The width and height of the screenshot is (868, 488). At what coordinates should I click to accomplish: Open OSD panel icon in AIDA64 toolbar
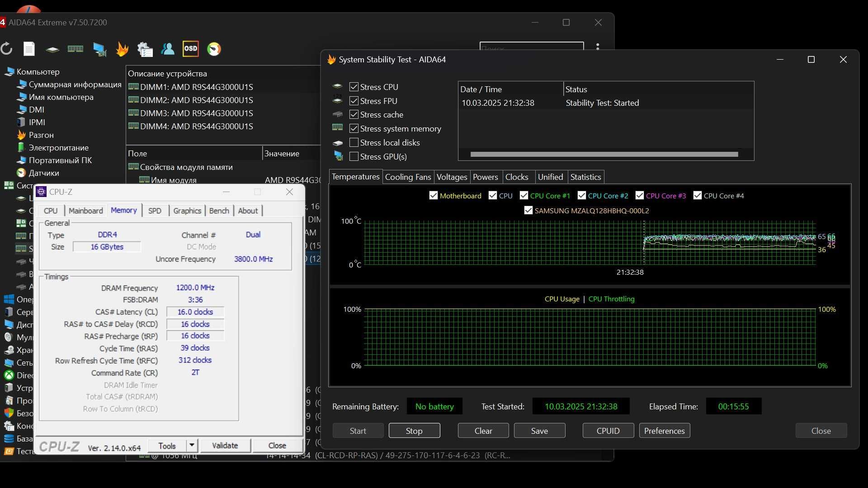click(x=191, y=49)
